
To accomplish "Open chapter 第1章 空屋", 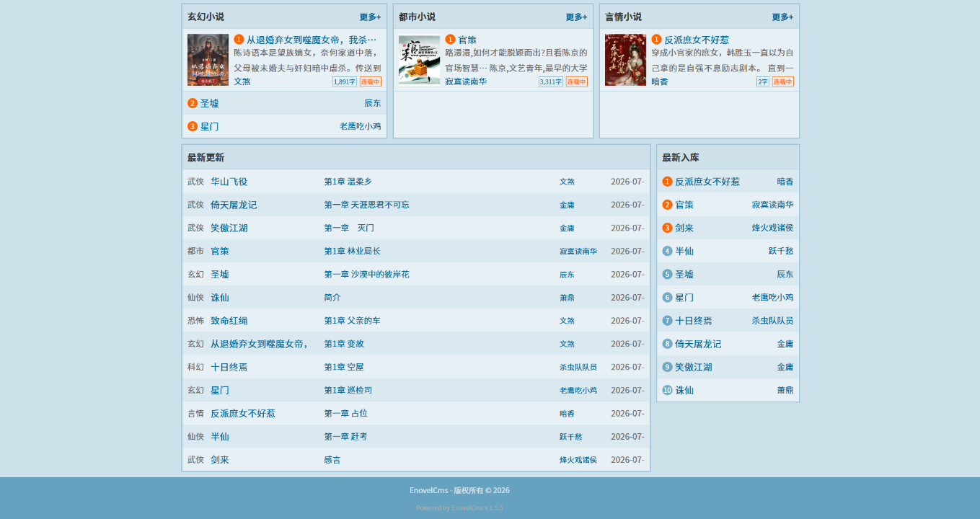I will 344,367.
